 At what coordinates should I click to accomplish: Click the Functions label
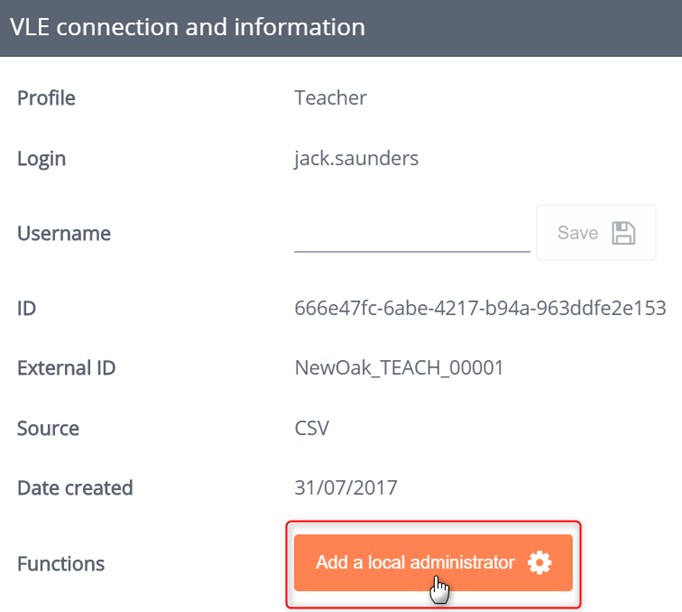(x=61, y=564)
